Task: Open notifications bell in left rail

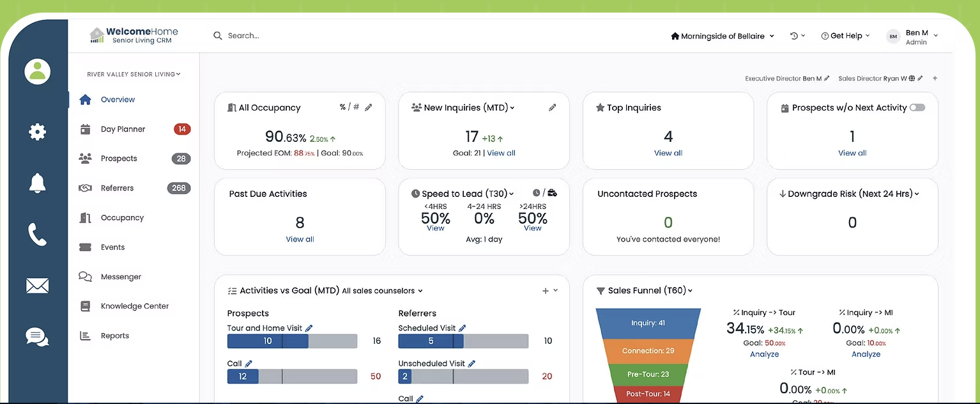Action: click(37, 183)
